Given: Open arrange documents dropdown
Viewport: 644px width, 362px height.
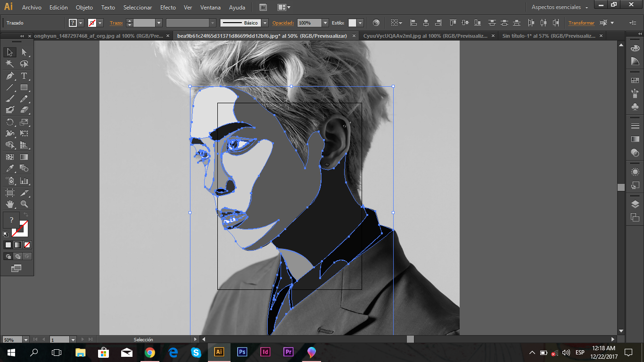Looking at the screenshot, I should (284, 8).
